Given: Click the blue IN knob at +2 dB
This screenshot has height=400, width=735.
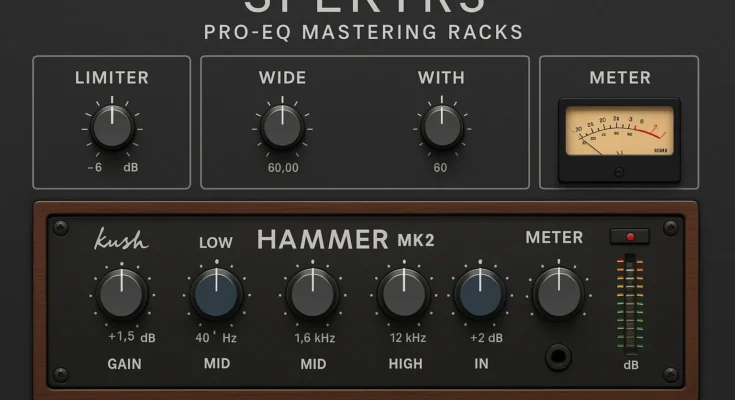Looking at the screenshot, I should (480, 294).
